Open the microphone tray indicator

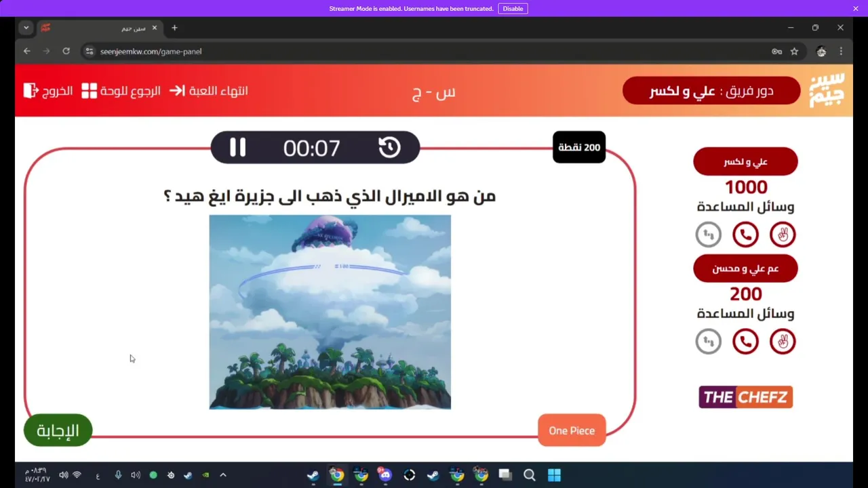(118, 475)
